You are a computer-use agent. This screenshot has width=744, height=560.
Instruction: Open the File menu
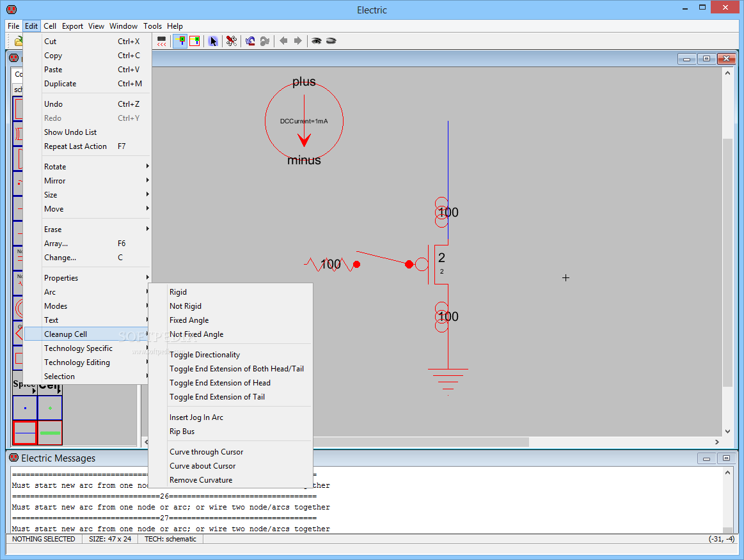pos(13,26)
